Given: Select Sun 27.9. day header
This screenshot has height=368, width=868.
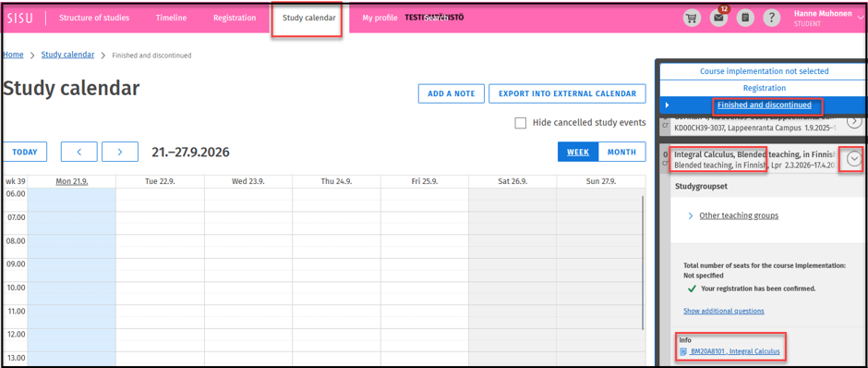Looking at the screenshot, I should tap(601, 182).
